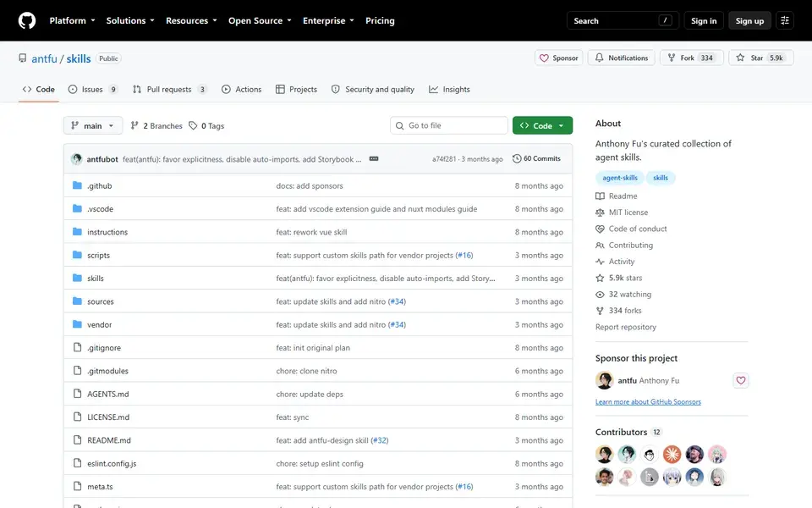Screen dimensions: 812x508
Task: Open the instructions folder
Action: [x=107, y=232]
